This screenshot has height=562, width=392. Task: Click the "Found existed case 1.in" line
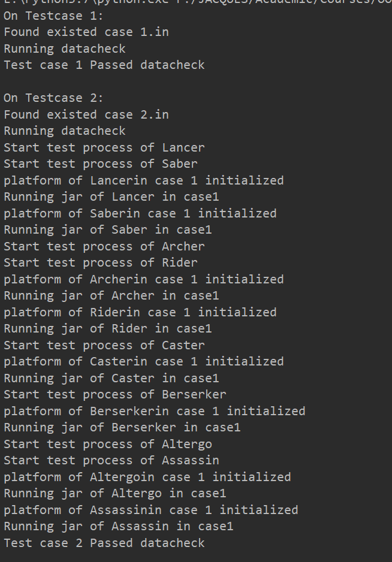[x=86, y=32]
